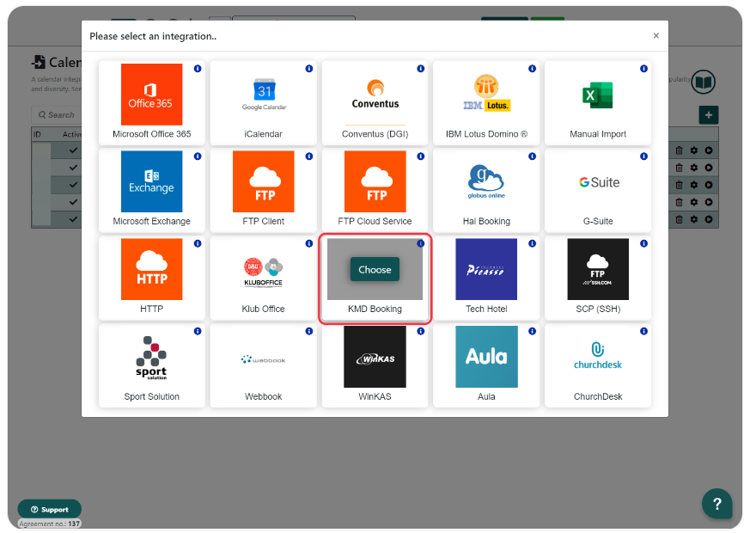Show info for Tech Hotel
This screenshot has width=756, height=533.
(x=533, y=243)
